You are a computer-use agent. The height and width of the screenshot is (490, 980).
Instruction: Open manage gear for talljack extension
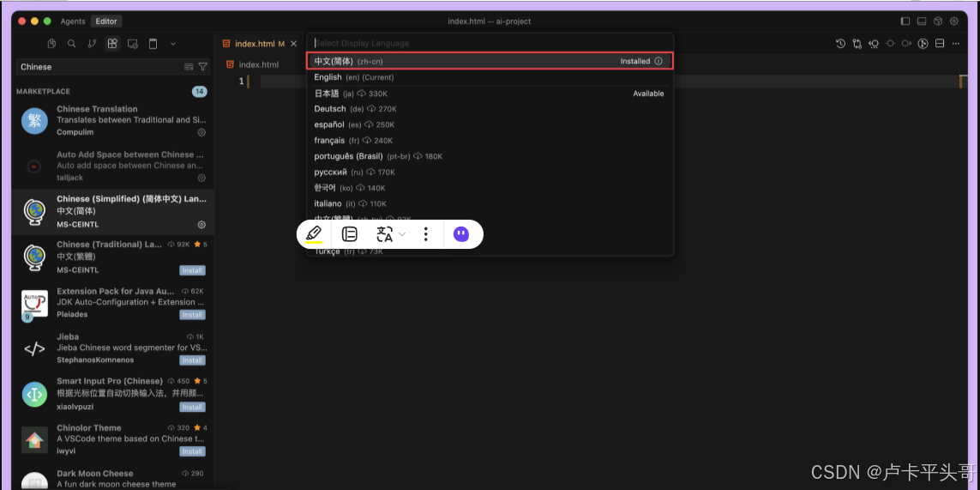click(201, 178)
